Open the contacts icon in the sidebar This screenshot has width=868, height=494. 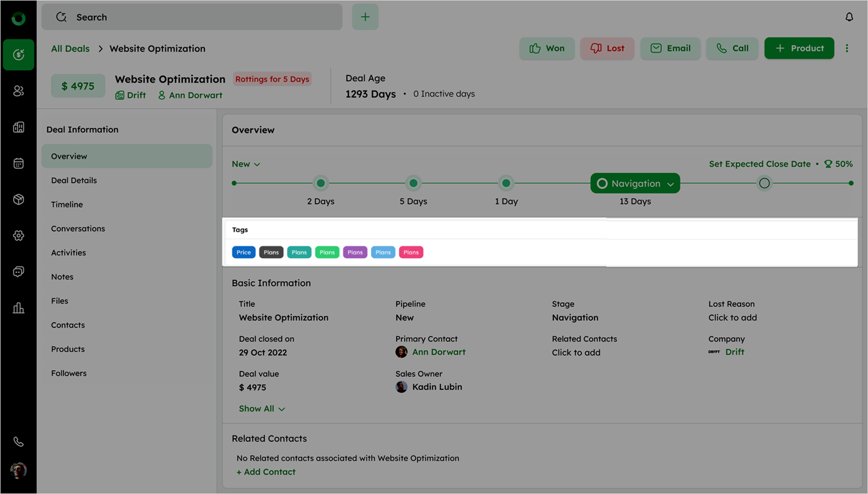(x=18, y=91)
